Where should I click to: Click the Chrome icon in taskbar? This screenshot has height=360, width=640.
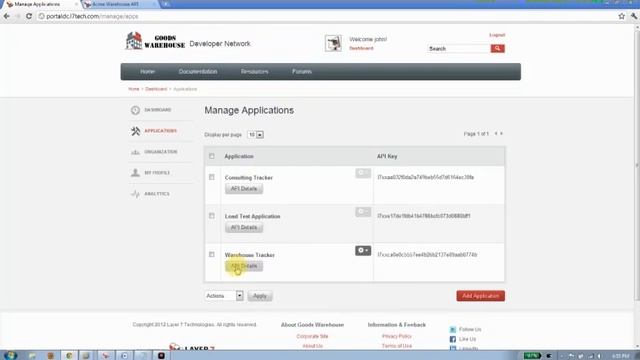(x=69, y=356)
